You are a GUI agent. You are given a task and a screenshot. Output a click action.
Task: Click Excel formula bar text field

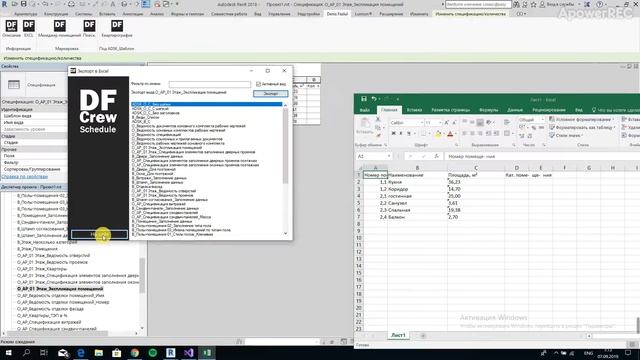(542, 156)
